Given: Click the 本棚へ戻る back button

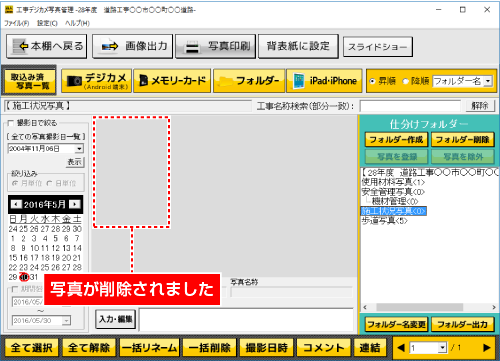Looking at the screenshot, I should 47,46.
